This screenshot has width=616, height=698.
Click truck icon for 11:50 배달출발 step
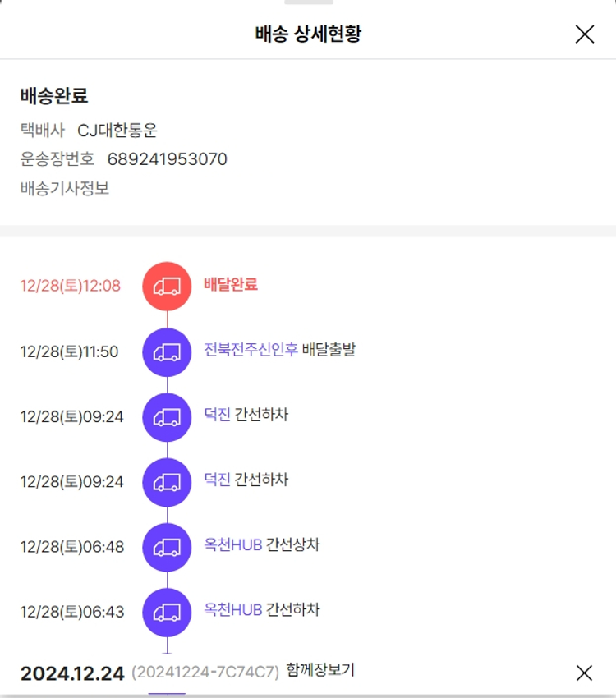tap(167, 351)
